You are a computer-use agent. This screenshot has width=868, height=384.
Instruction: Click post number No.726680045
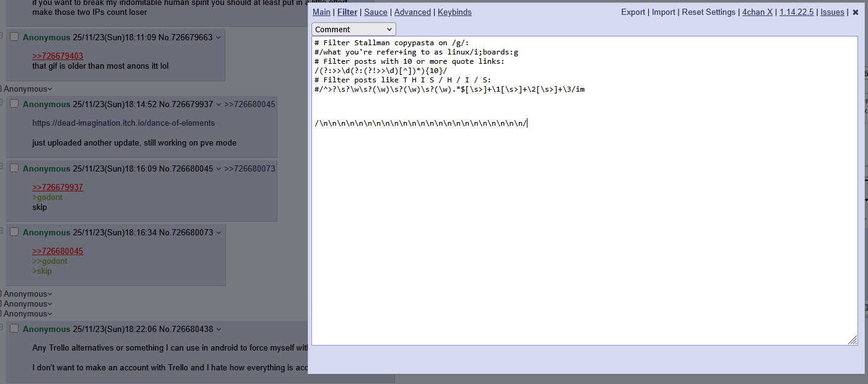[x=186, y=168]
